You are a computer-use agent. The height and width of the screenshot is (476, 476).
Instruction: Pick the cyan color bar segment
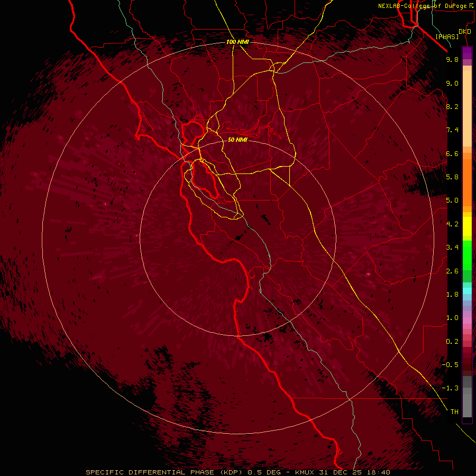click(467, 290)
